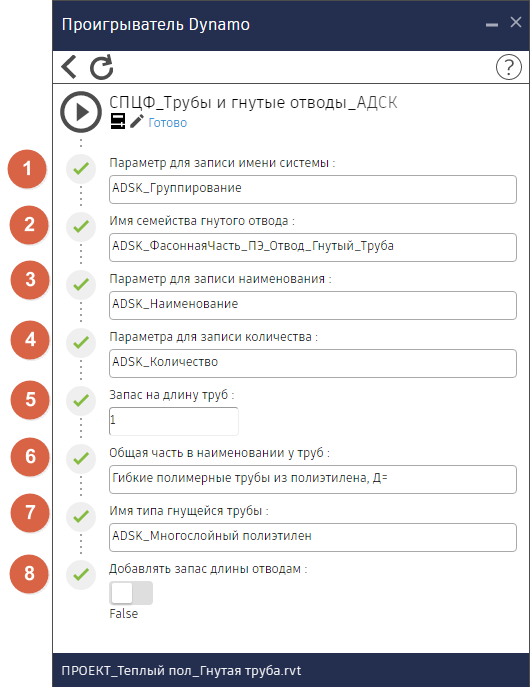The height and width of the screenshot is (687, 530).
Task: Toggle the Добавлять запас длины отводам switch
Action: click(x=131, y=593)
